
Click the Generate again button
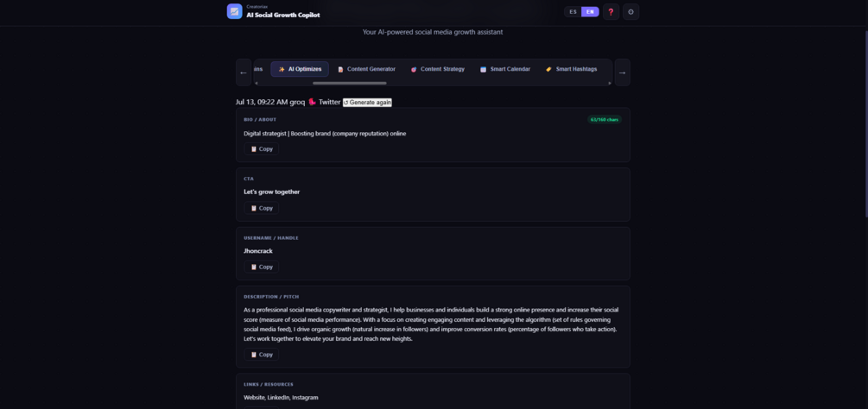pos(367,102)
